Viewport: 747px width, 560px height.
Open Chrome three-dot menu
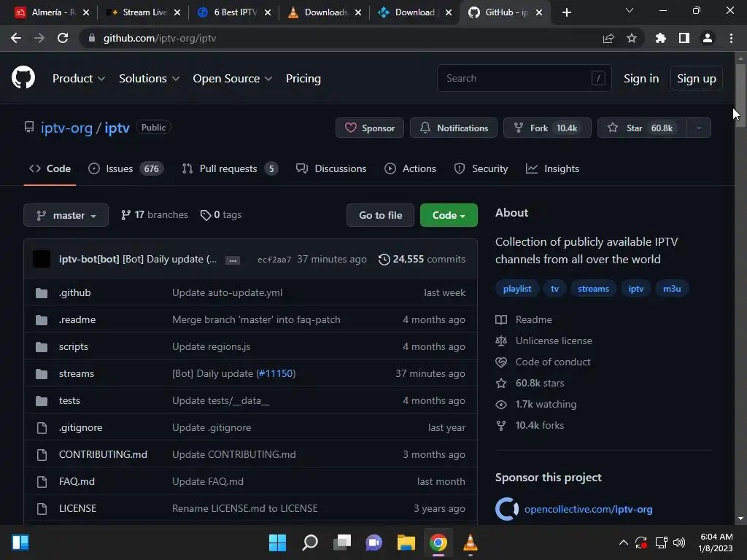coord(731,38)
